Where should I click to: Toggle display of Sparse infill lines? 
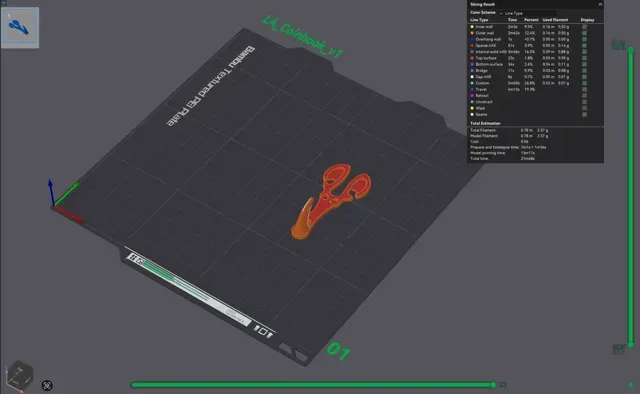point(584,45)
